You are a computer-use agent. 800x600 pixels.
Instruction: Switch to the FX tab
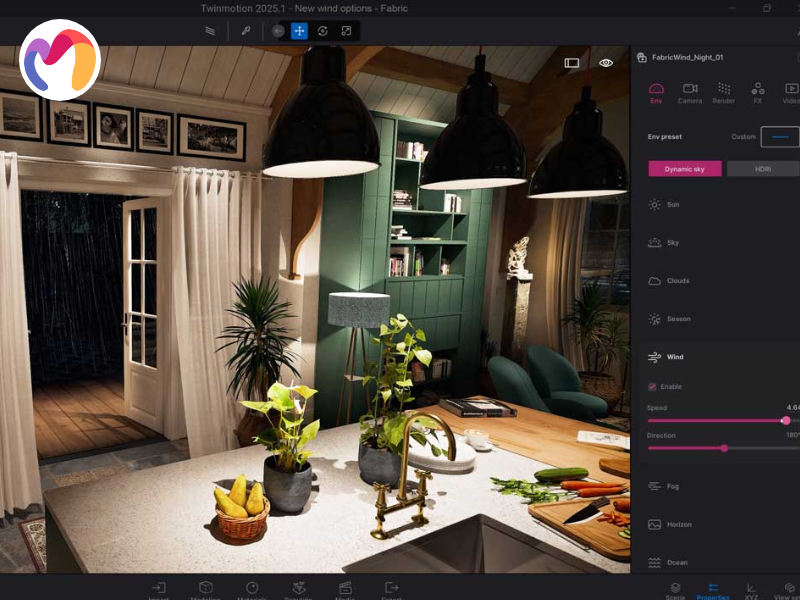[757, 93]
